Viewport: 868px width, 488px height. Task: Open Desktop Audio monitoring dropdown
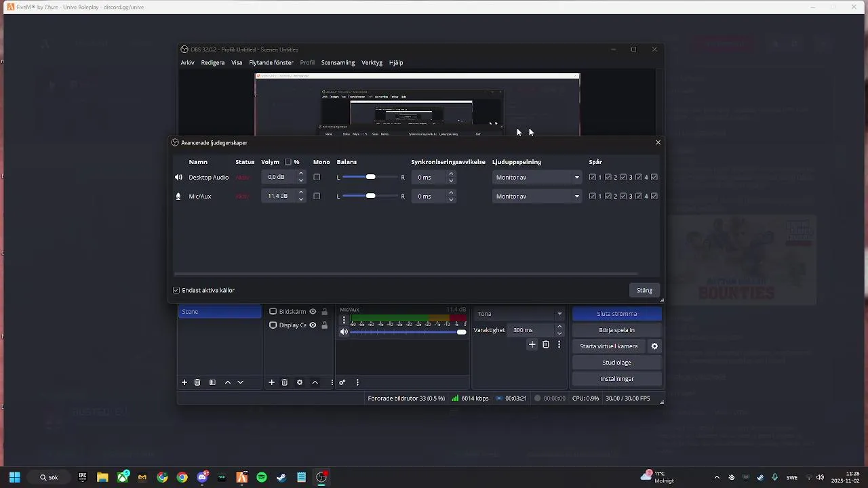coord(537,178)
